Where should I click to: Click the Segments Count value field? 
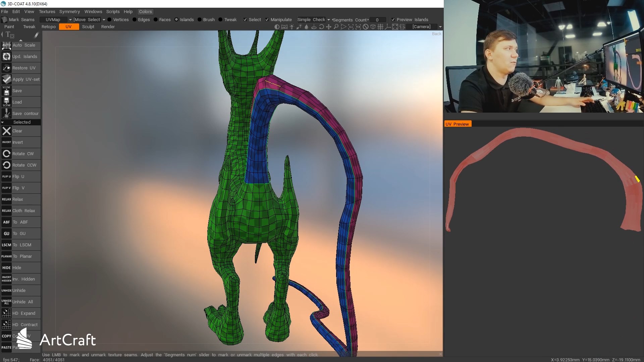pos(377,20)
